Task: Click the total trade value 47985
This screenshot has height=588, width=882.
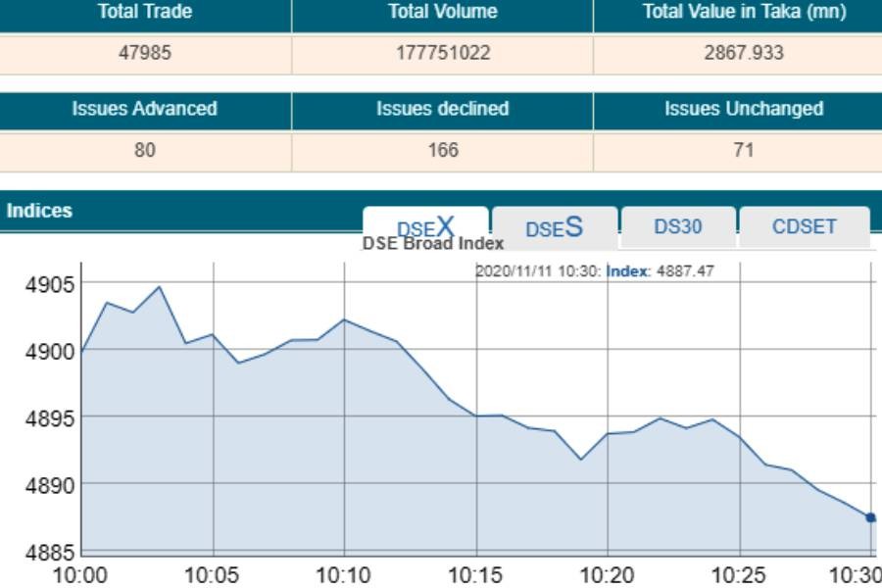Action: click(x=145, y=54)
